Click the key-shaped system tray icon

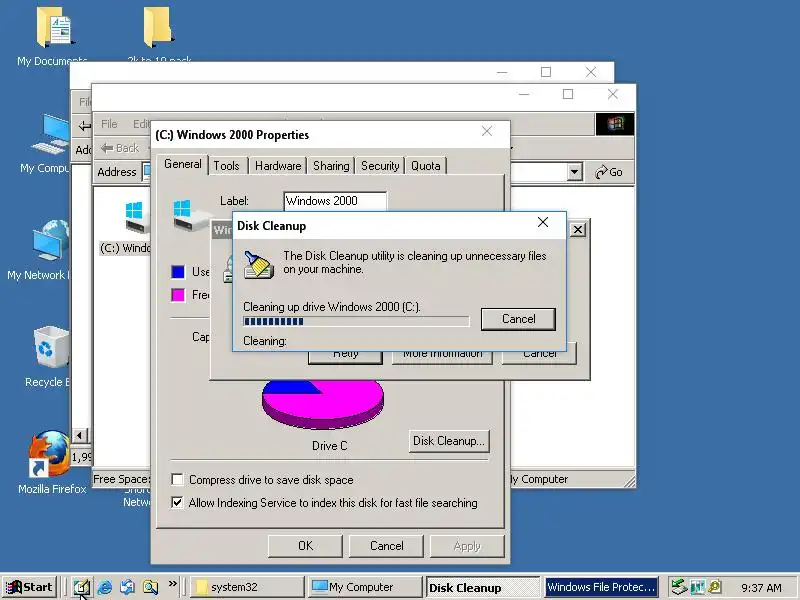[715, 587]
